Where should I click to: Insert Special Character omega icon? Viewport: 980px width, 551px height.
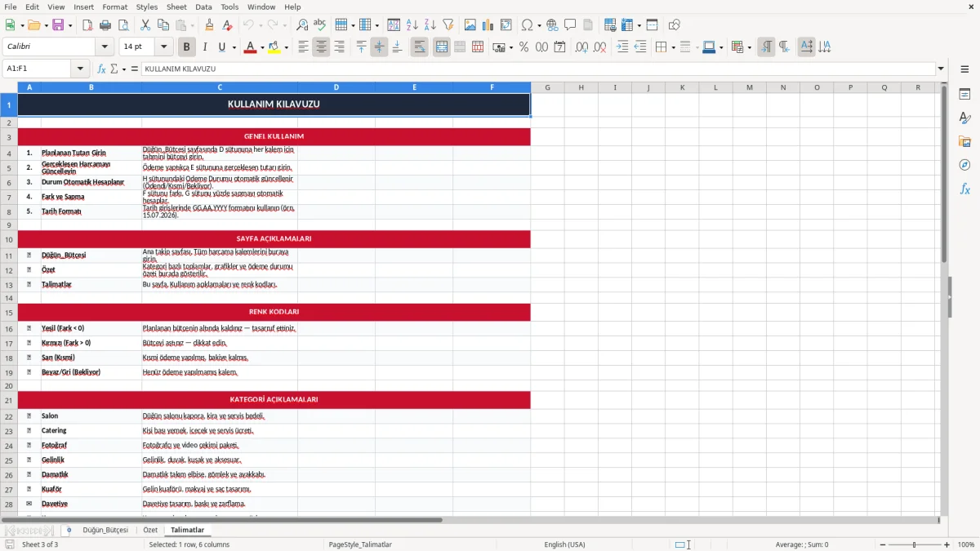point(527,25)
